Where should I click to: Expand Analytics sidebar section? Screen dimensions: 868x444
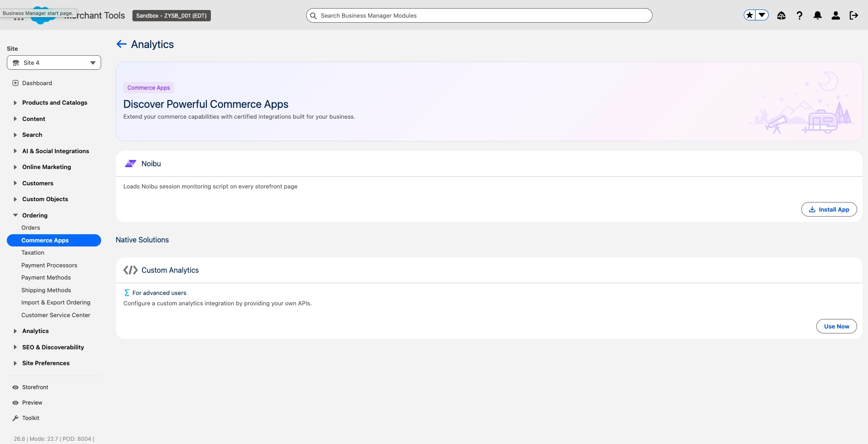[x=35, y=331]
